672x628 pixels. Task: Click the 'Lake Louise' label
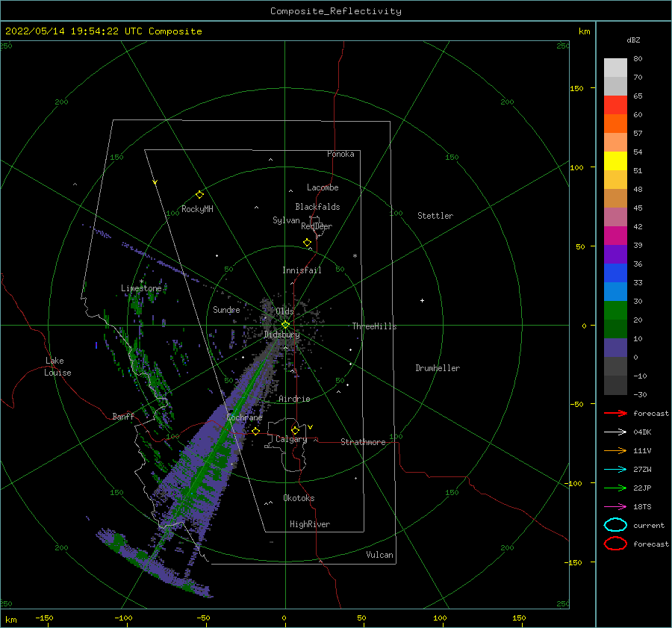pos(57,367)
